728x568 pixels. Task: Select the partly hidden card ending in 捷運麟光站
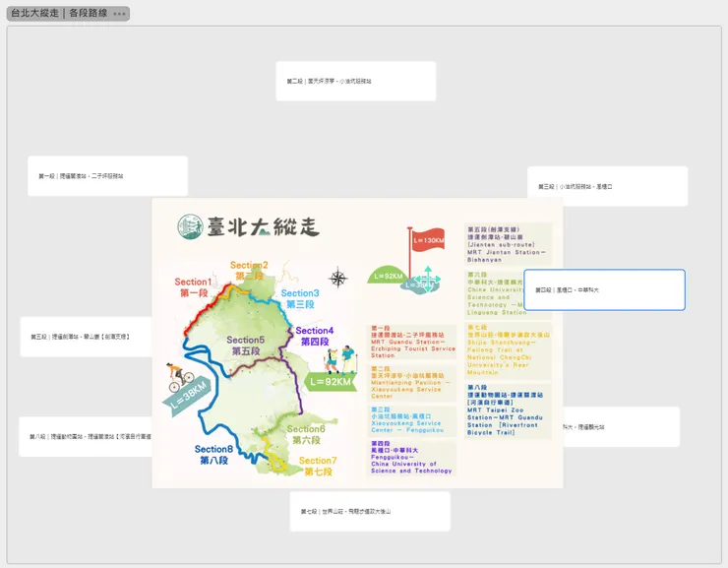click(621, 427)
